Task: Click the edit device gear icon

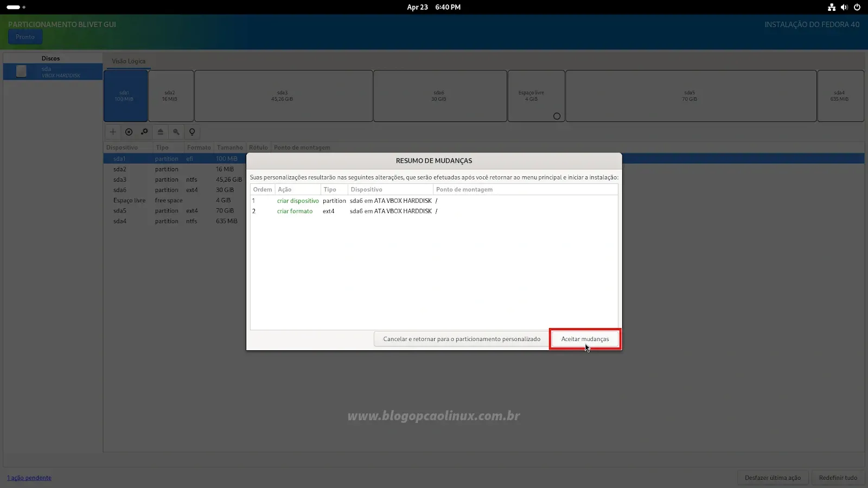Action: pos(144,132)
